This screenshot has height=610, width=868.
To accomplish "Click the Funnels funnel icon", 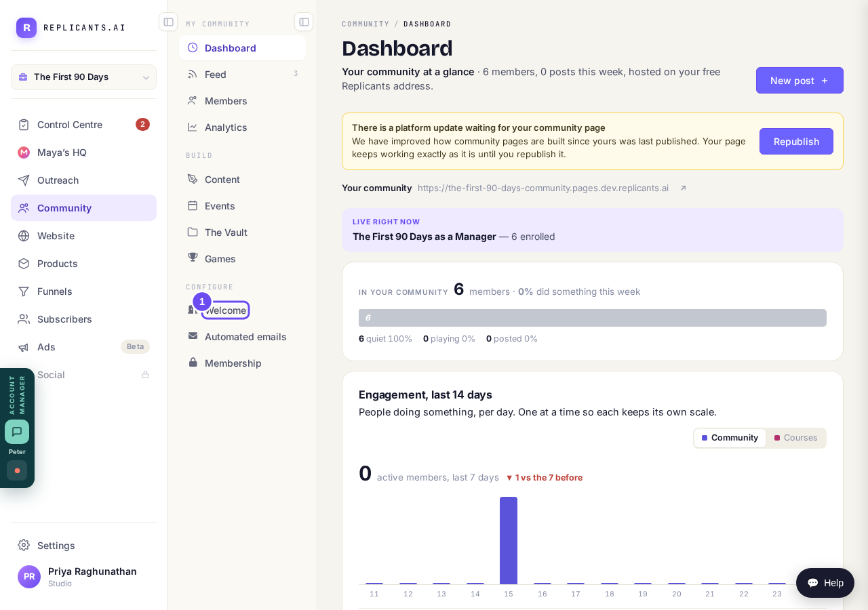I will (24, 291).
